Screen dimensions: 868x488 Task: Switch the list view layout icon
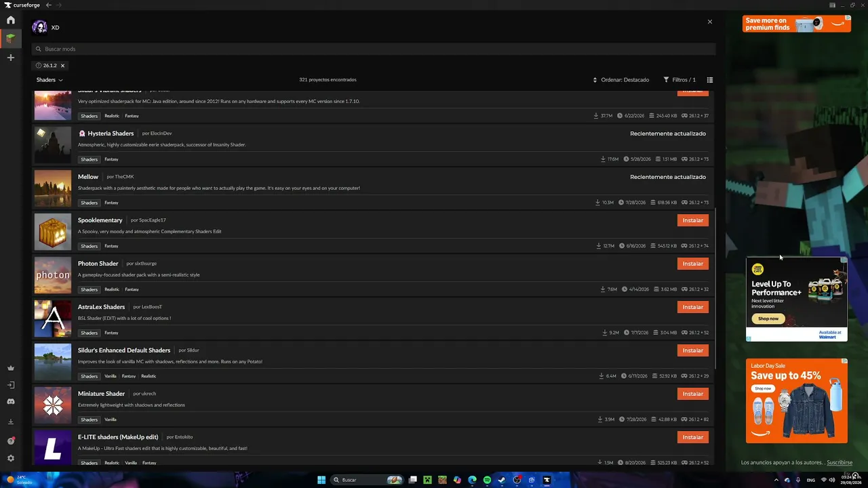click(710, 80)
